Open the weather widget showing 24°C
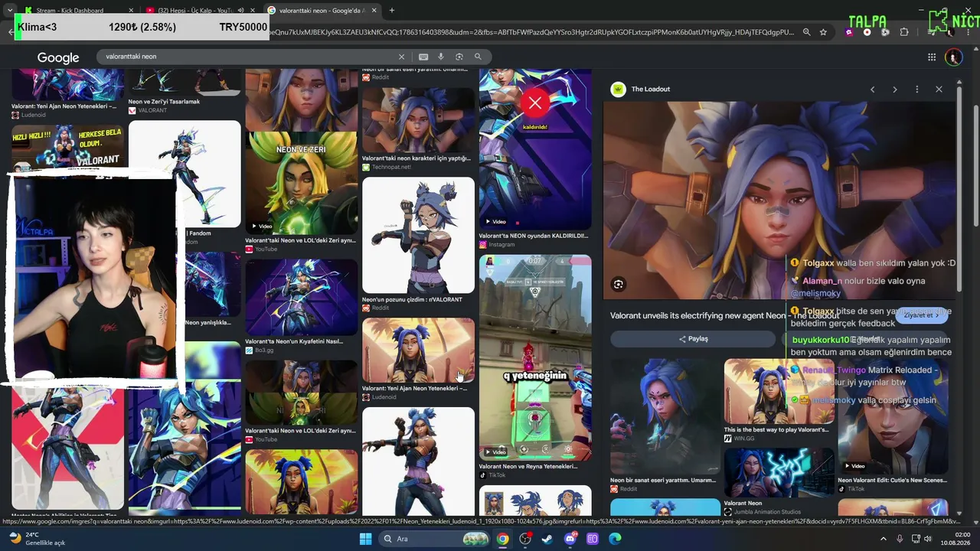 pyautogui.click(x=37, y=539)
